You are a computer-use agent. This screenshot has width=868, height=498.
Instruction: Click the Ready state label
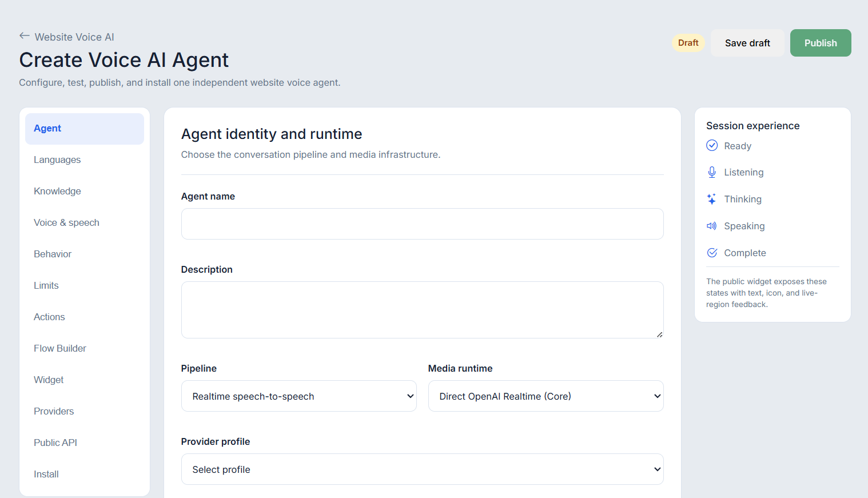pyautogui.click(x=738, y=146)
